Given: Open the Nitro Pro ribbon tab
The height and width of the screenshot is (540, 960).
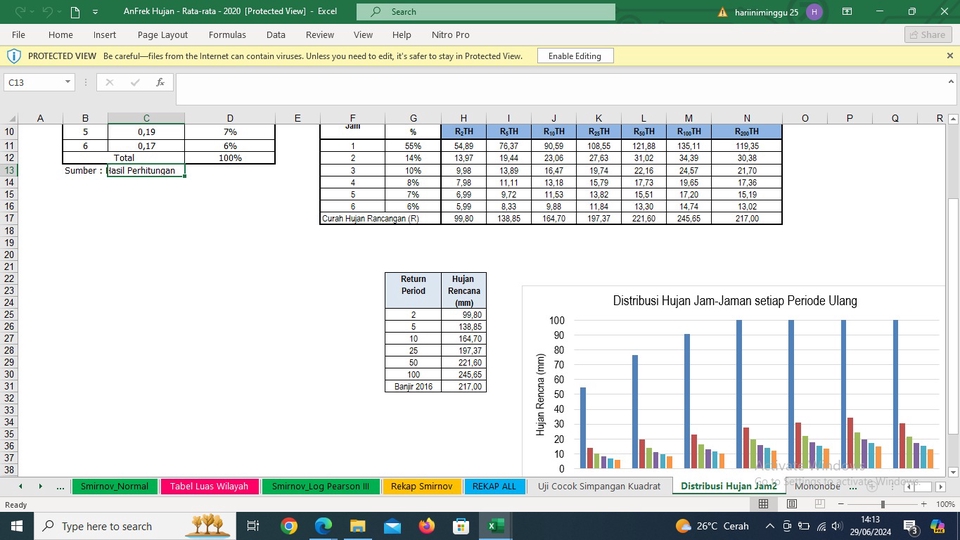Looking at the screenshot, I should 448,35.
